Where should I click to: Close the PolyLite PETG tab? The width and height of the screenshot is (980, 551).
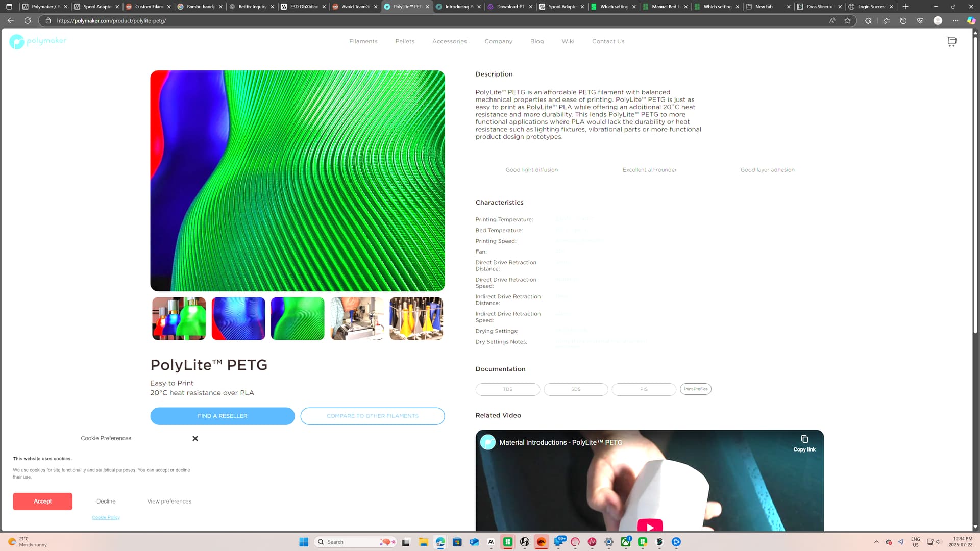pos(427,7)
